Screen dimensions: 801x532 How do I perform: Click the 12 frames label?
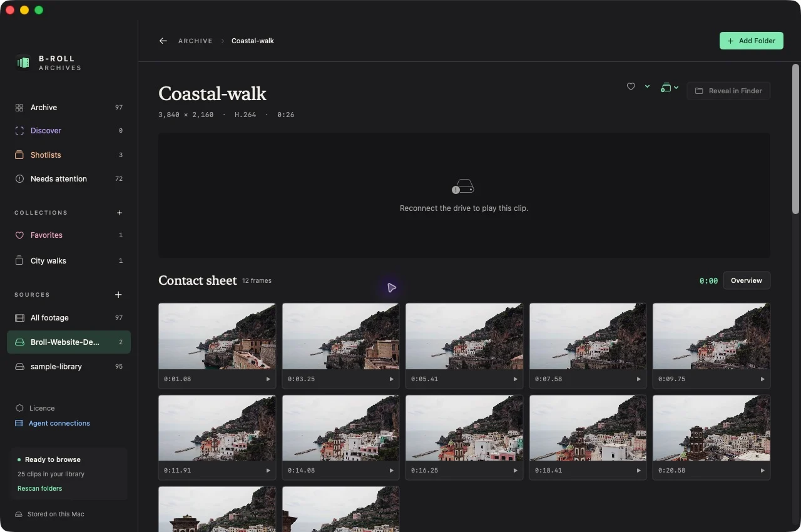(257, 281)
